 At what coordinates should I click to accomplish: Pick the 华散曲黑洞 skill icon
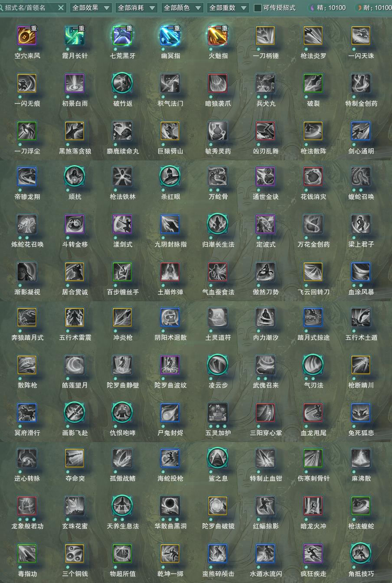point(170,505)
